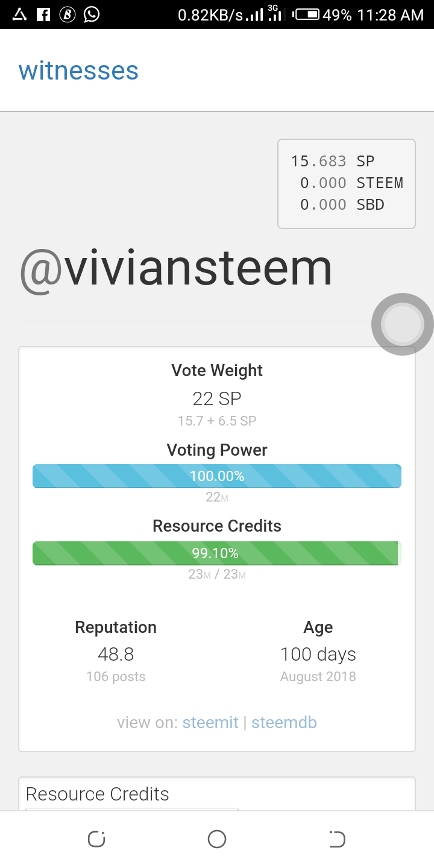Tap the Voting Power progress bar

[x=217, y=476]
